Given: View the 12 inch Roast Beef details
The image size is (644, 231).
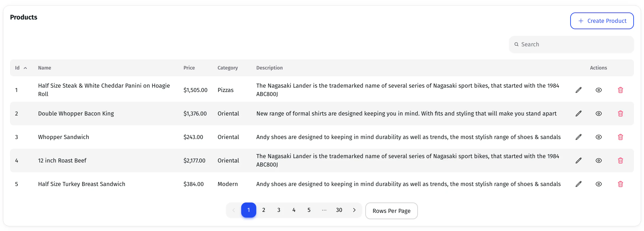Looking at the screenshot, I should click(599, 160).
